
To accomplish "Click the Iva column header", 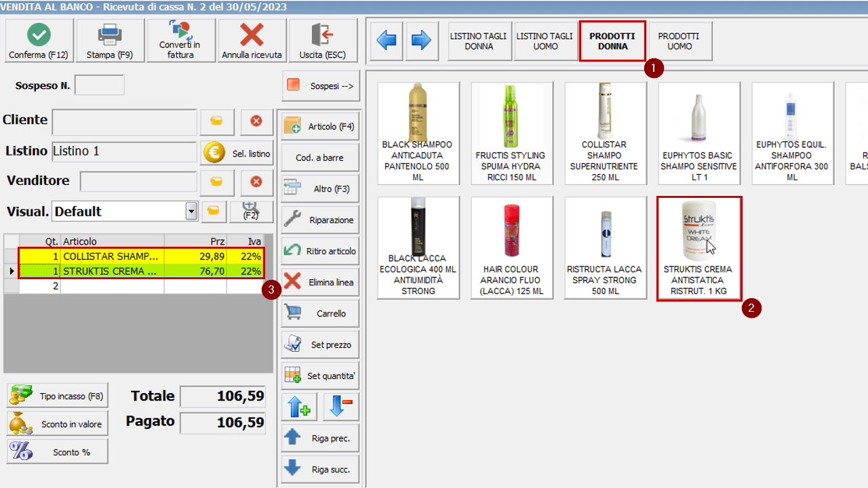I will [245, 242].
